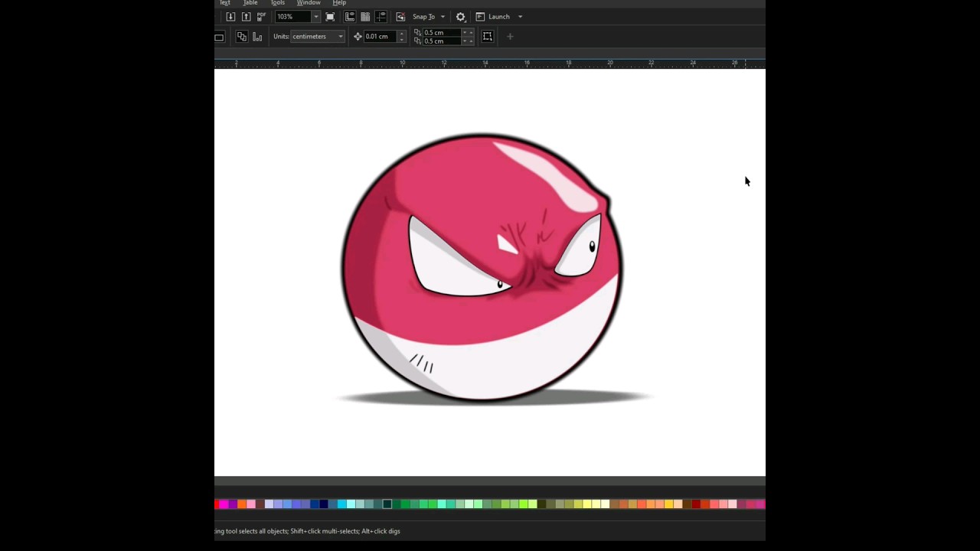Apply layout to all pages icon
This screenshot has width=980, height=551.
[x=241, y=37]
